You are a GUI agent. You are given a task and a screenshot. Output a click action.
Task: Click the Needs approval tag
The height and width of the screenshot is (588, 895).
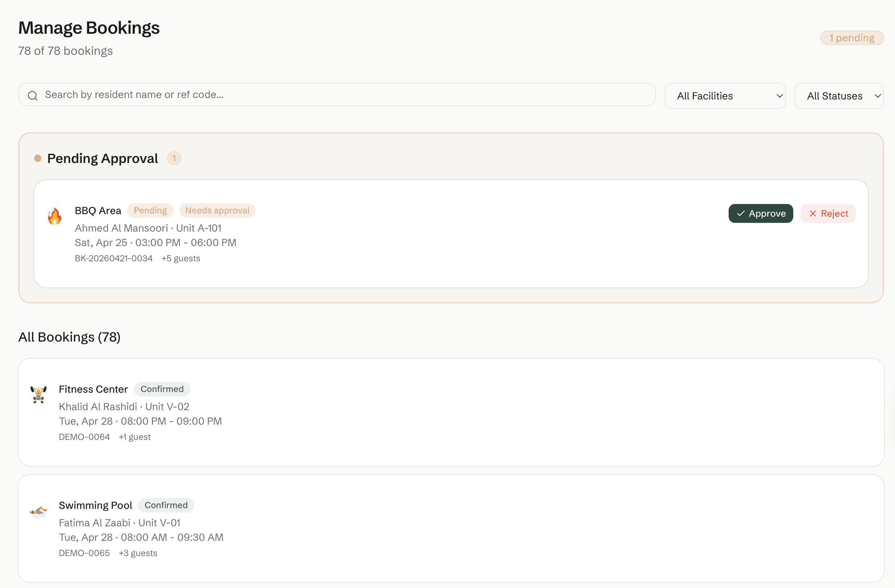tap(217, 211)
